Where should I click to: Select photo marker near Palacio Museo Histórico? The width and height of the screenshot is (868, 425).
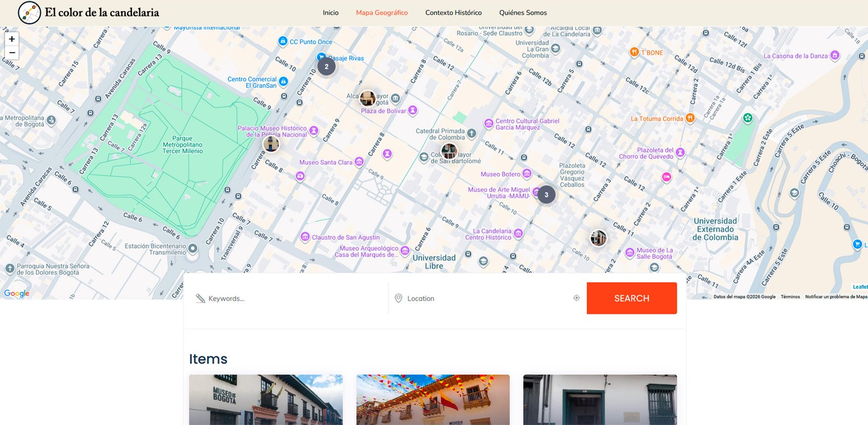click(x=271, y=144)
